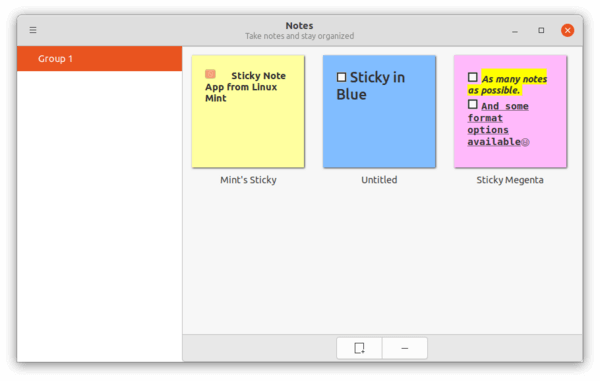Select Group 1 in the sidebar
600x381 pixels.
(x=99, y=59)
